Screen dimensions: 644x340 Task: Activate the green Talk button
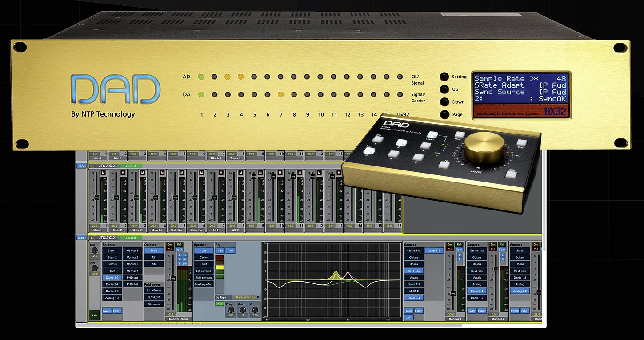tap(94, 315)
